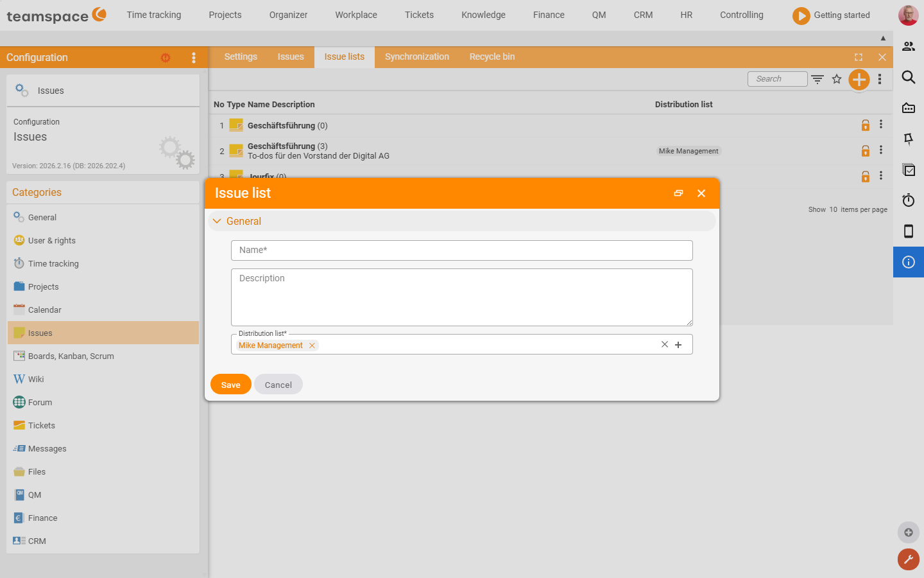The image size is (924, 578).
Task: Open the Knowledge menu
Action: pyautogui.click(x=483, y=15)
